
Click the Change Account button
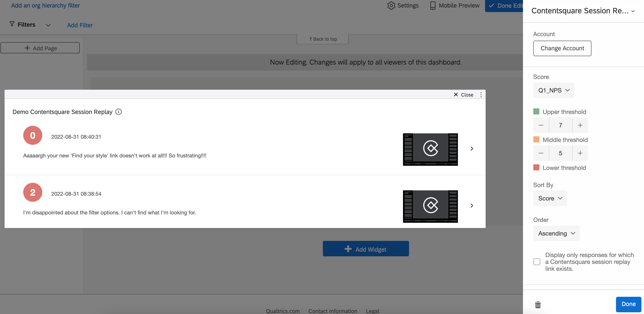tap(562, 48)
